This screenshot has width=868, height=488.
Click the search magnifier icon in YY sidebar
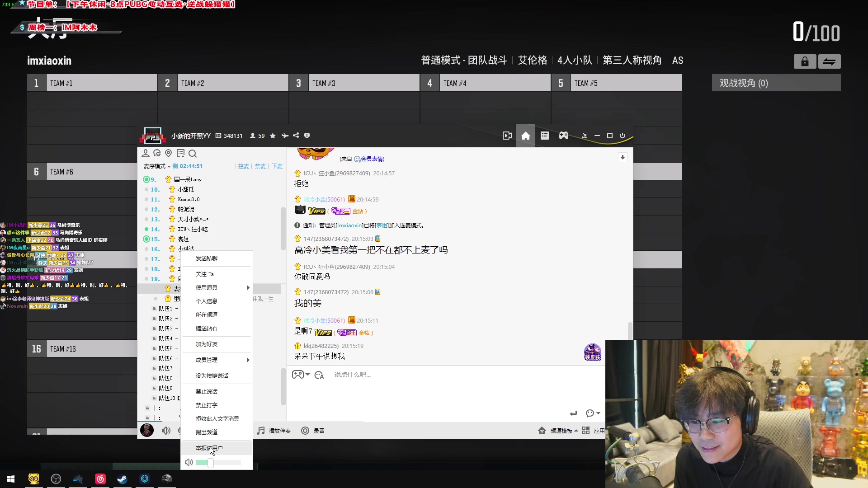(193, 154)
